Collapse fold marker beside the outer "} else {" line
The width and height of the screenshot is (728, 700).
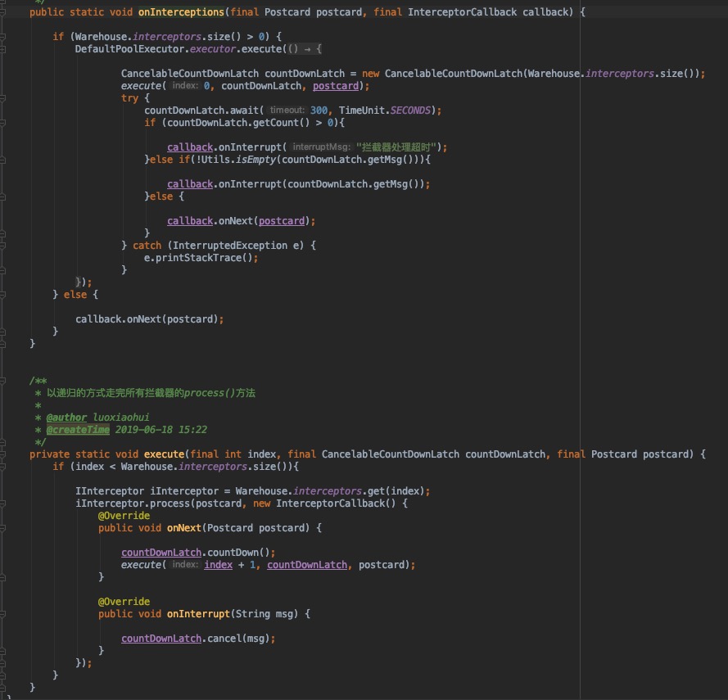pyautogui.click(x=2, y=295)
